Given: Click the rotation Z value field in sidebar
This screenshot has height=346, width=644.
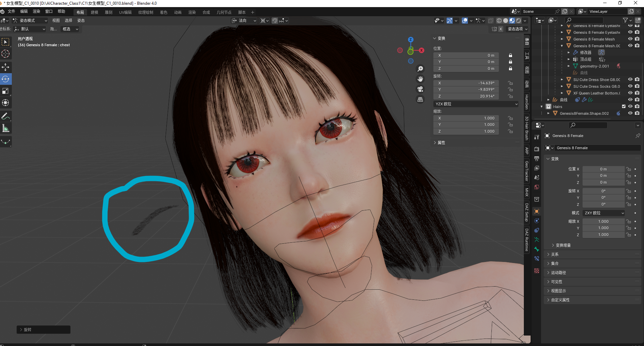Looking at the screenshot, I should coord(466,96).
